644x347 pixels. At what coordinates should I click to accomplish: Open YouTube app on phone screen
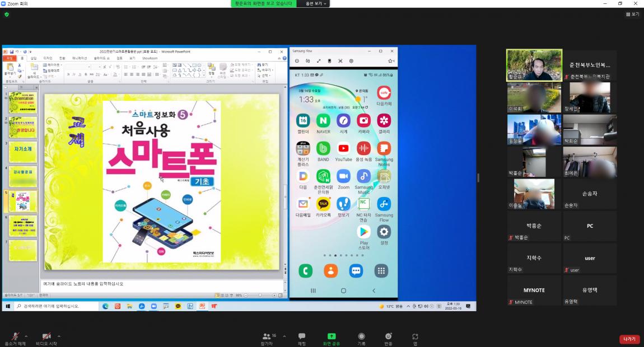[x=343, y=151]
